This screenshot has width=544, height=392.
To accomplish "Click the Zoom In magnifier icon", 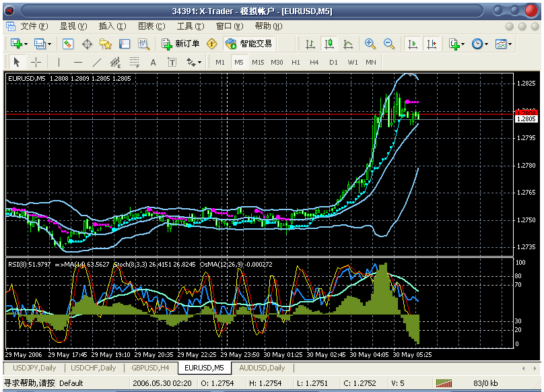I will tap(370, 44).
